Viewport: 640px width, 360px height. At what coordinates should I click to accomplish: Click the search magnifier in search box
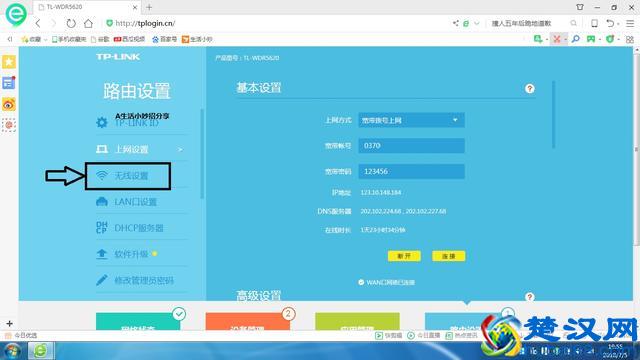[573, 23]
